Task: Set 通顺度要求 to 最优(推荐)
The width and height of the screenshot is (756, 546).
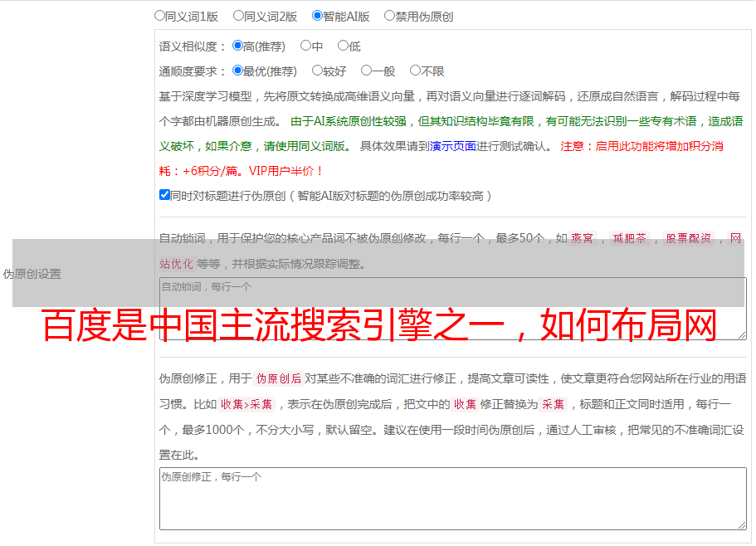Action: click(237, 71)
